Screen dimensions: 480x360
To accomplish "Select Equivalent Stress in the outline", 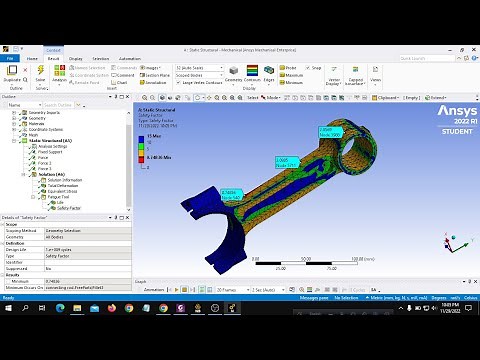I will pyautogui.click(x=62, y=191).
